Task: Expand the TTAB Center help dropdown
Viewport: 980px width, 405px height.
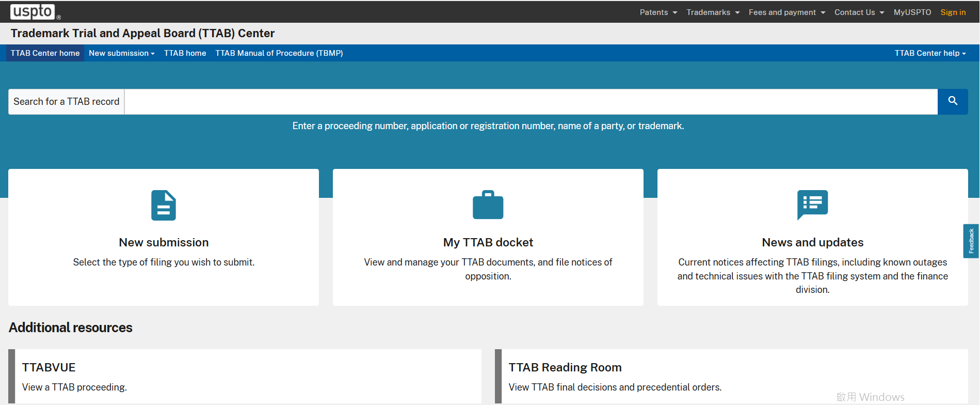Action: tap(930, 53)
